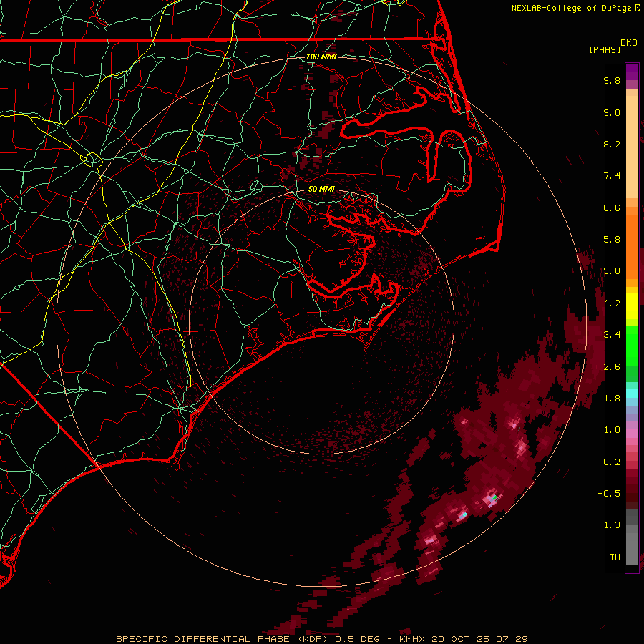Click the 4.2 legend value

point(612,303)
